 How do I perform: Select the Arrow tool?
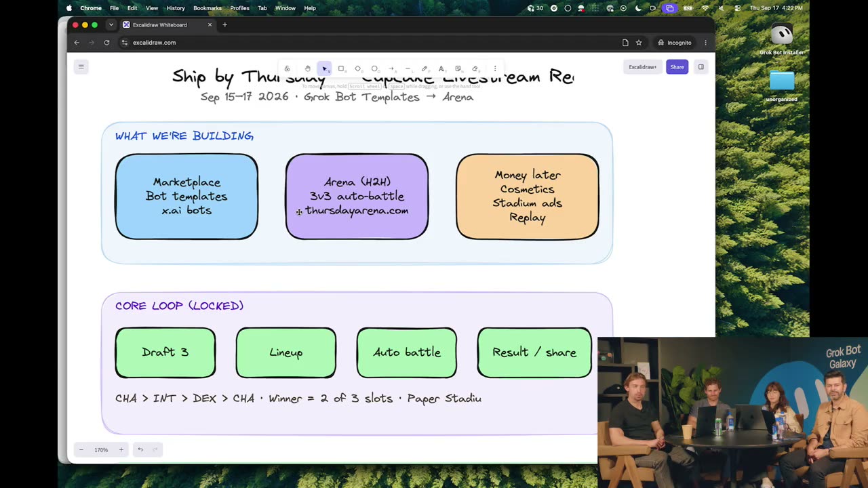(391, 68)
